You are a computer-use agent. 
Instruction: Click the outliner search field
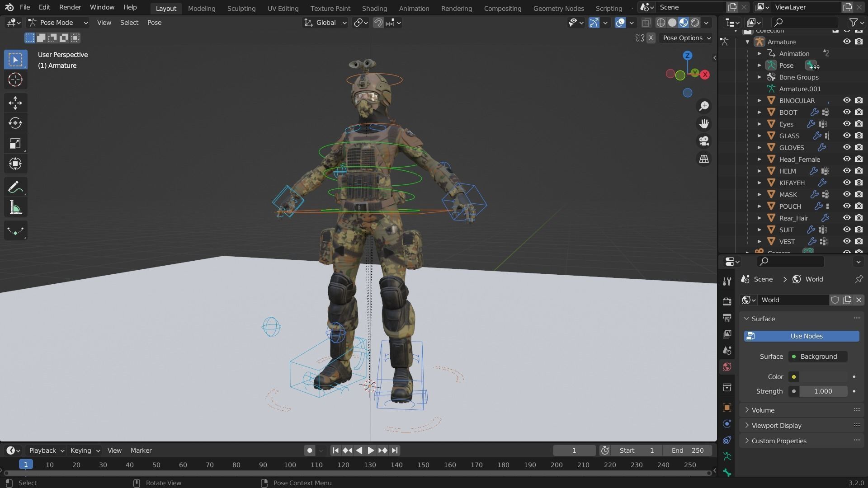[805, 23]
